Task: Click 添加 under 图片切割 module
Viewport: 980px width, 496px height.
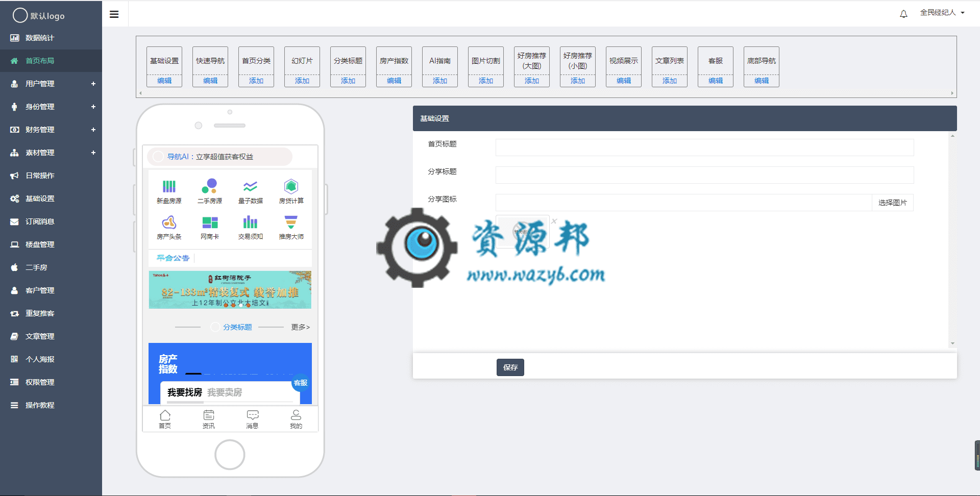Action: point(486,81)
